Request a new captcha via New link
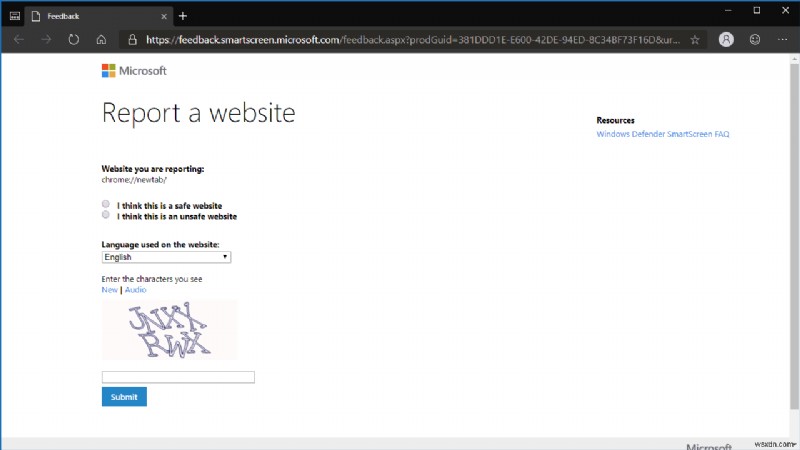This screenshot has width=800, height=450. tap(109, 290)
